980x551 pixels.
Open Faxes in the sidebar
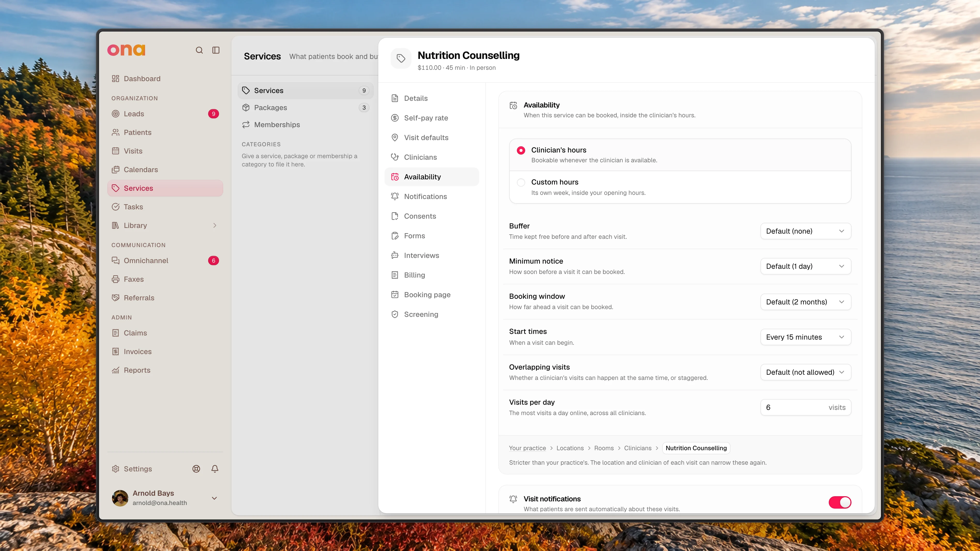[165, 279]
